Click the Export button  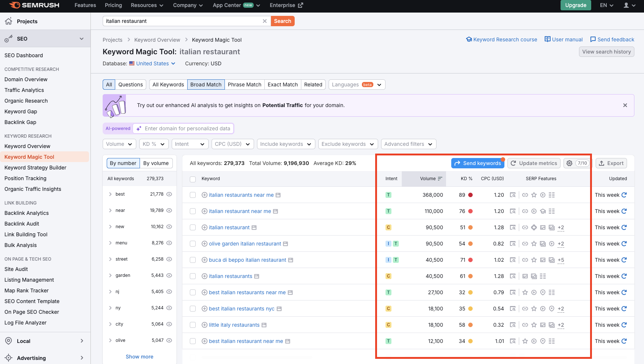click(611, 163)
